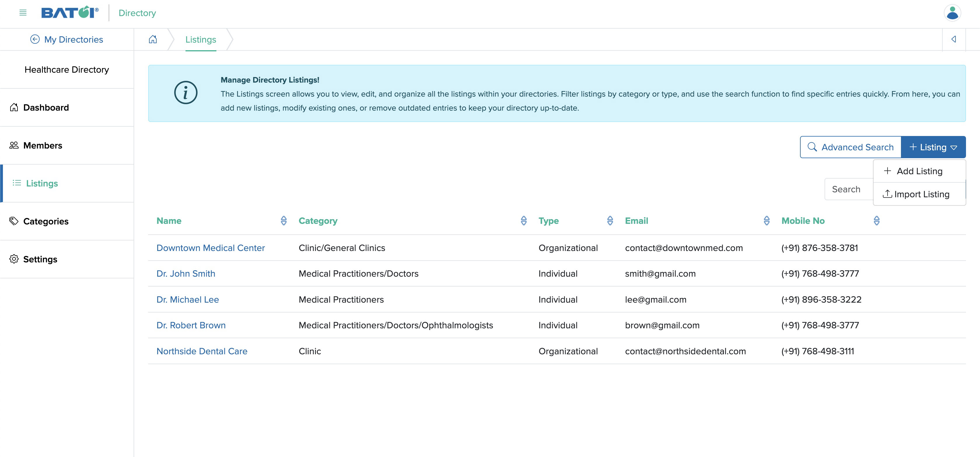Viewport: 980px width, 457px height.
Task: Open the hamburger menu icon
Action: [22, 13]
